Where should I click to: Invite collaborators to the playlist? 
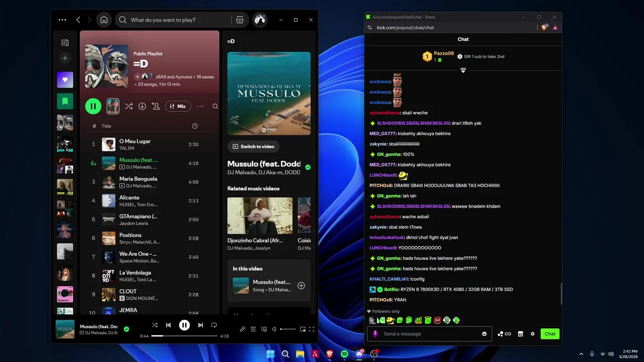coord(155,106)
